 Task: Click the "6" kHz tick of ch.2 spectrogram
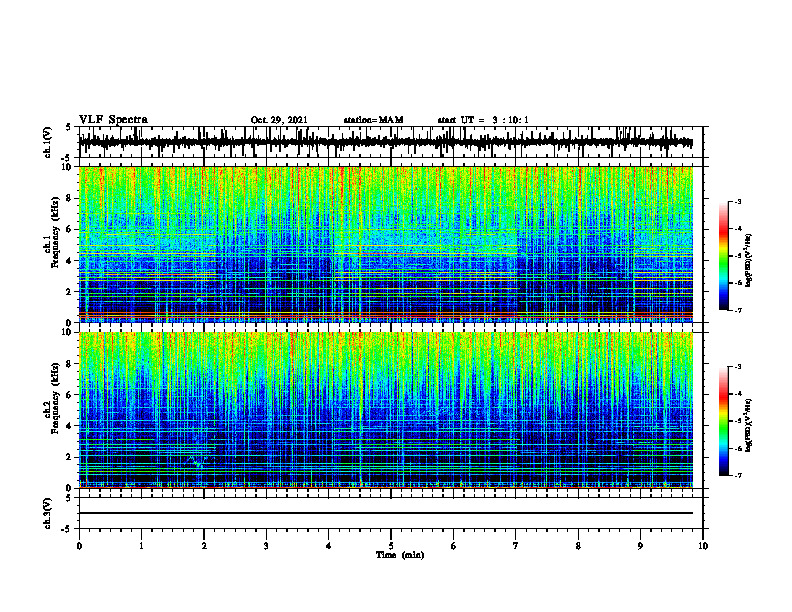[x=69, y=395]
